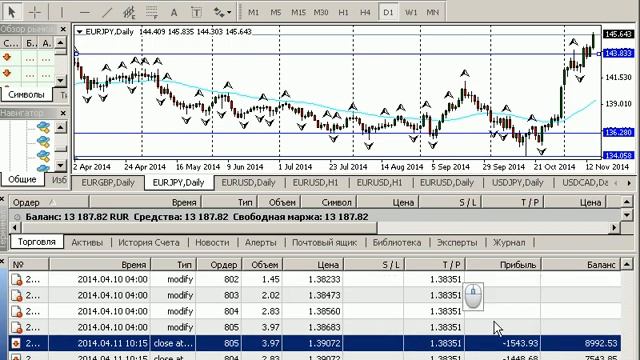
Task: Close the Navigator panel
Action: point(63,113)
